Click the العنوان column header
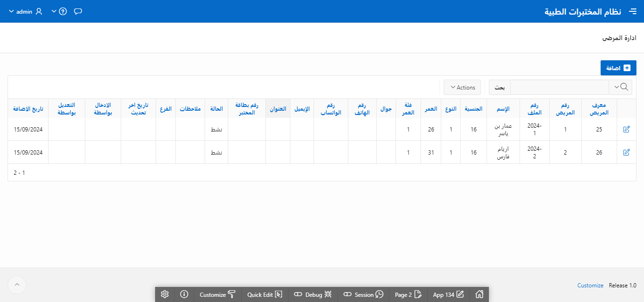 [x=278, y=109]
